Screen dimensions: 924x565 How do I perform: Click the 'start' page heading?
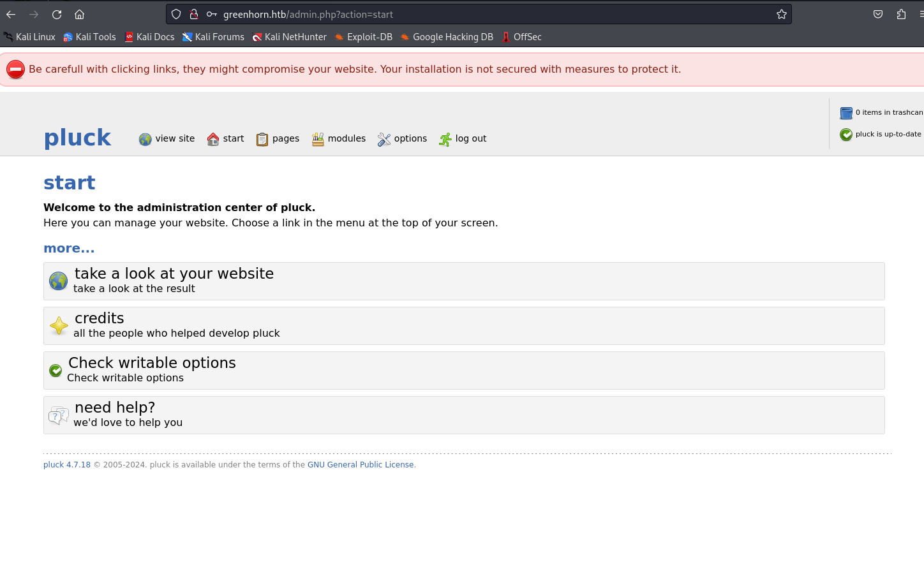point(70,182)
